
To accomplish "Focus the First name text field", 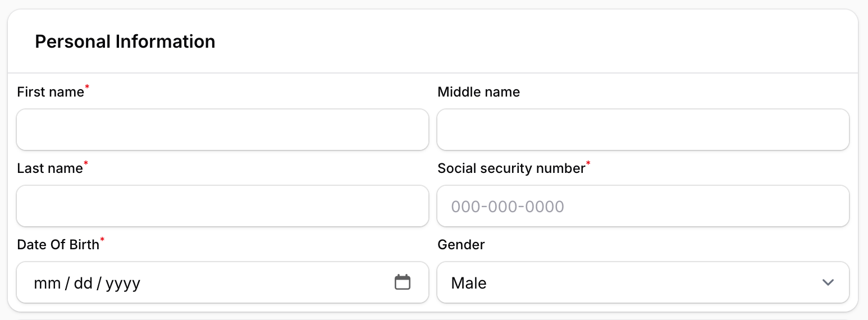I will pyautogui.click(x=222, y=130).
